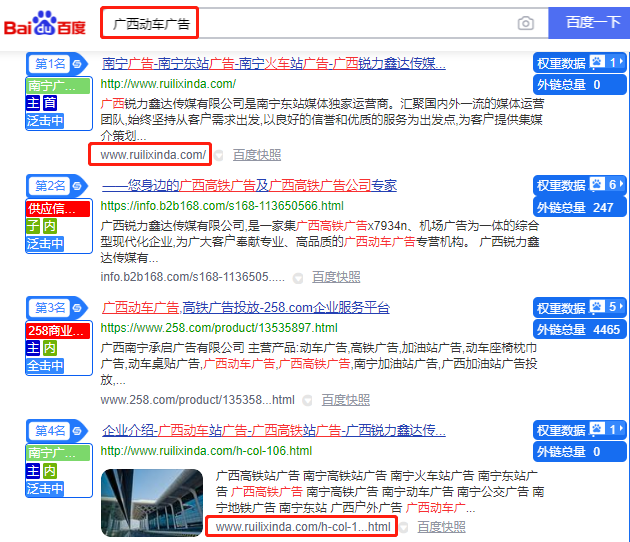Screen dimensions: 630x542
Task: Click the 首 tag under 第1名
Action: (x=50, y=103)
